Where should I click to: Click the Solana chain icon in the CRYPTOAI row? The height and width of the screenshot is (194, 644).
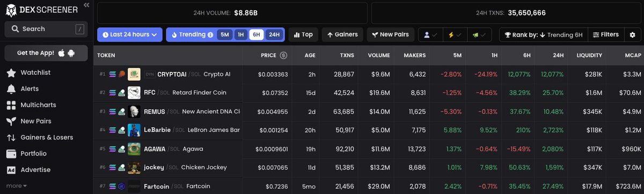pyautogui.click(x=113, y=74)
